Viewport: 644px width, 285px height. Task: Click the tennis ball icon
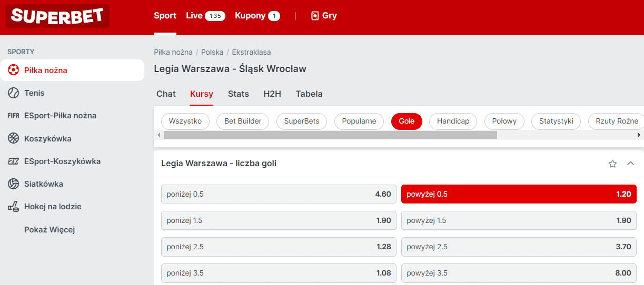tap(13, 93)
